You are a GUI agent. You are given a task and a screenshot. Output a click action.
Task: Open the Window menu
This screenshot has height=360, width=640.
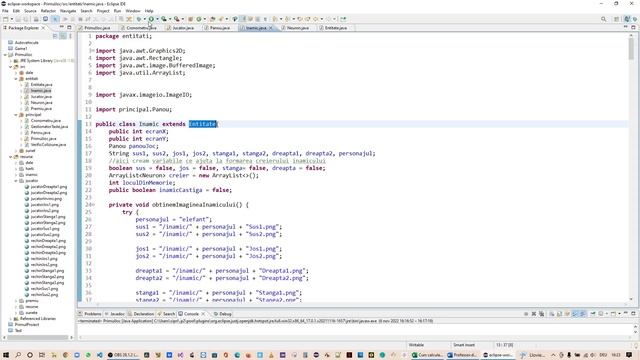click(x=133, y=11)
